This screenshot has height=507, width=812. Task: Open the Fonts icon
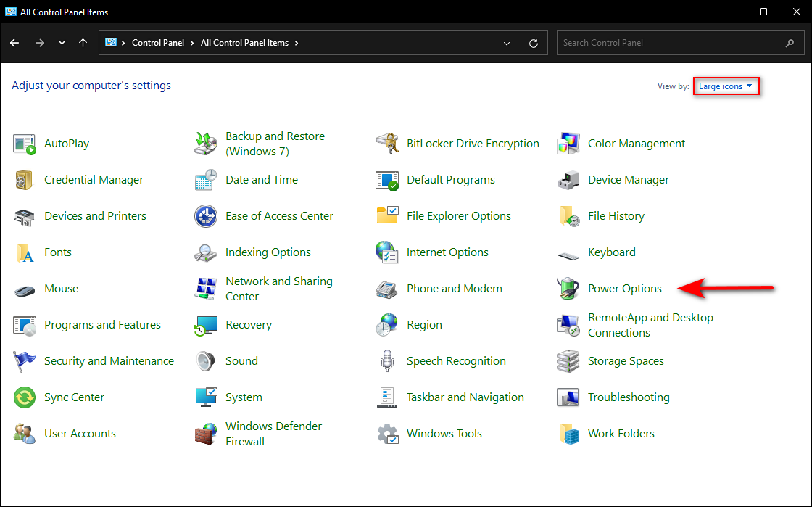[x=25, y=252]
